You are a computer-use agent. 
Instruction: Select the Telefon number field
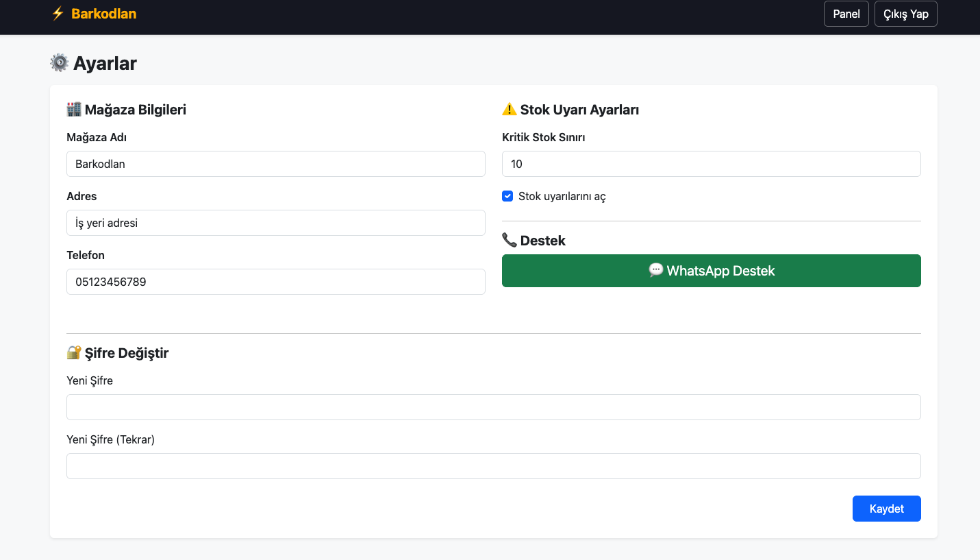coord(275,282)
